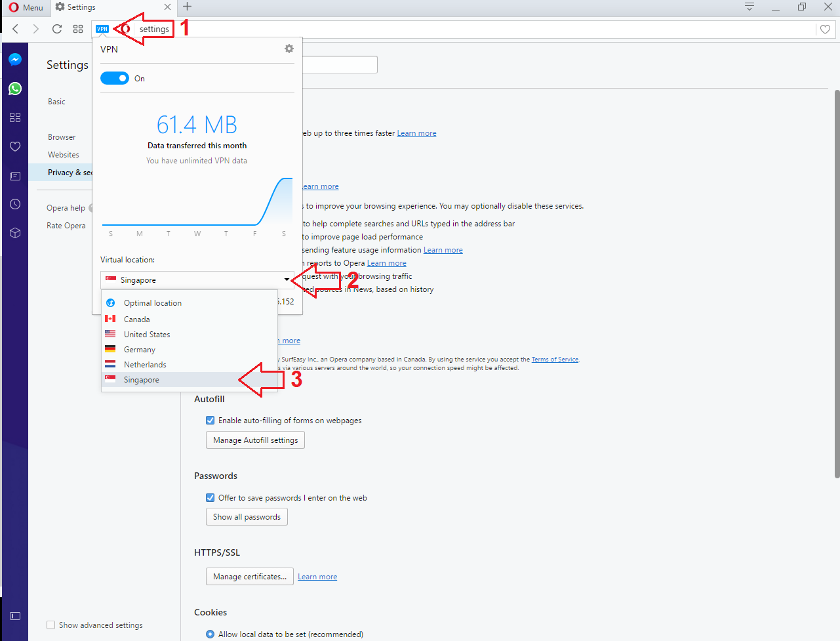The image size is (840, 641).
Task: Open Personal news in sidebar
Action: pyautogui.click(x=15, y=176)
